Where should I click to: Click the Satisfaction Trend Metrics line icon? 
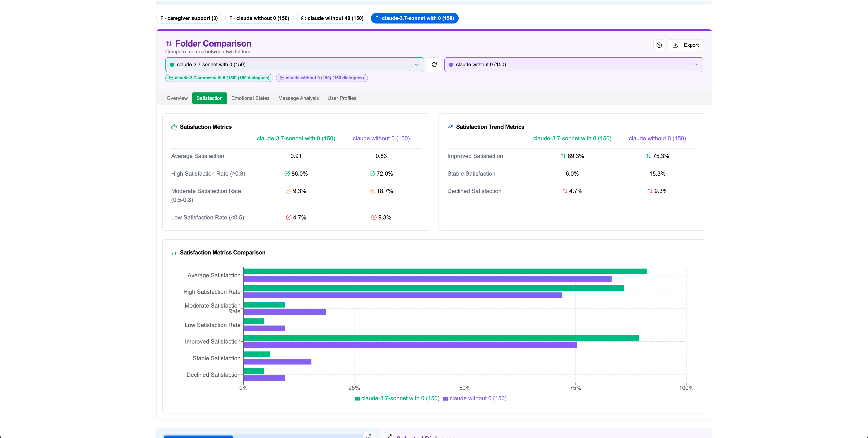click(450, 127)
